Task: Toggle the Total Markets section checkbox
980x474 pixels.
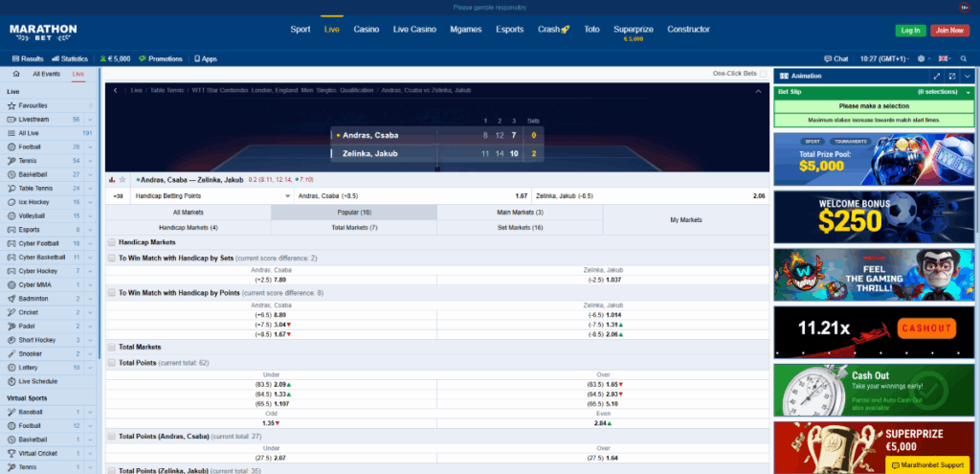Action: point(112,347)
